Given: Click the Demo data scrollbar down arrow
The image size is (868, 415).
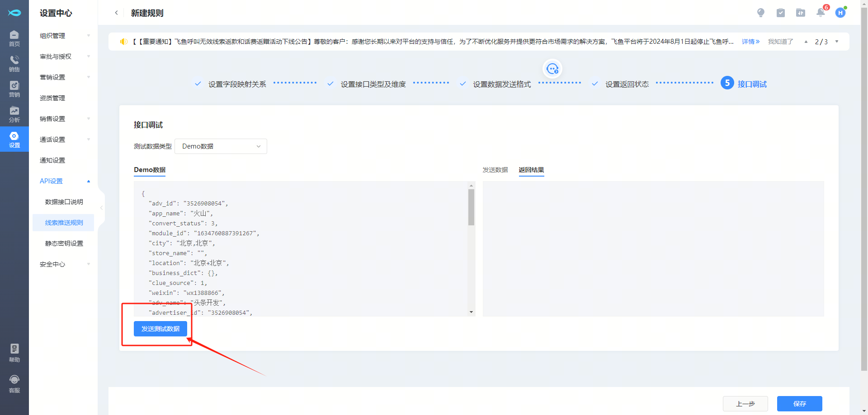Looking at the screenshot, I should tap(471, 312).
